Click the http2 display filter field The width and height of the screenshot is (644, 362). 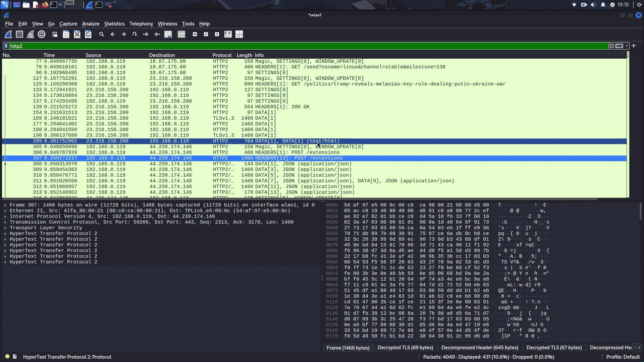pyautogui.click(x=309, y=46)
